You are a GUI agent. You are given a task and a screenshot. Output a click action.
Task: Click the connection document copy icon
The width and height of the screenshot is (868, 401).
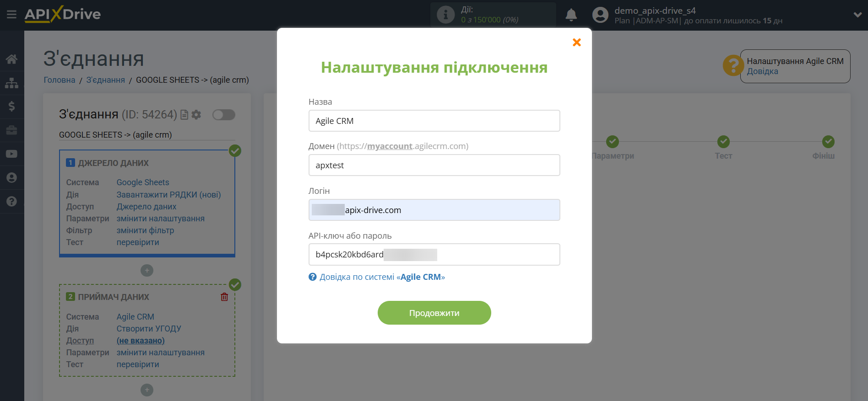coord(184,115)
